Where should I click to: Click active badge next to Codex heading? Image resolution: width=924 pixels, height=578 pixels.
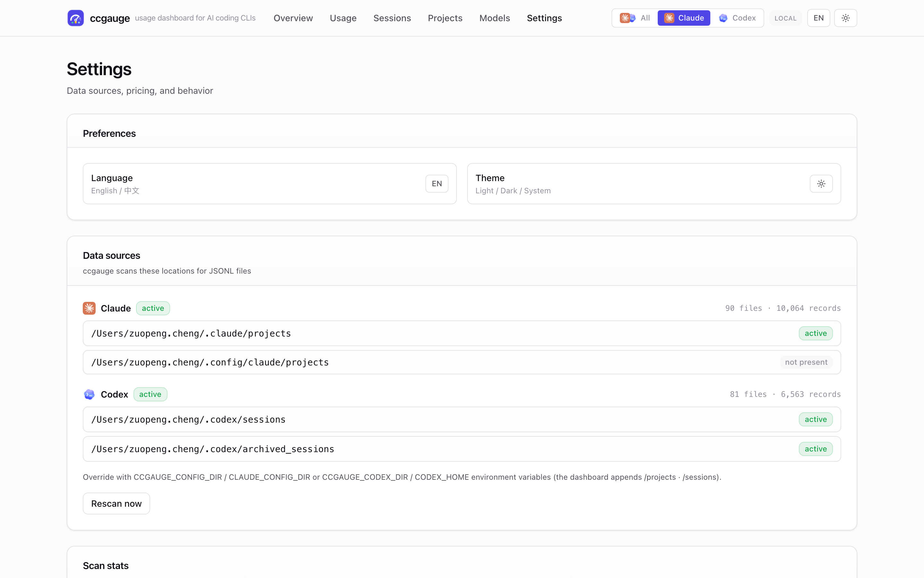coord(150,394)
